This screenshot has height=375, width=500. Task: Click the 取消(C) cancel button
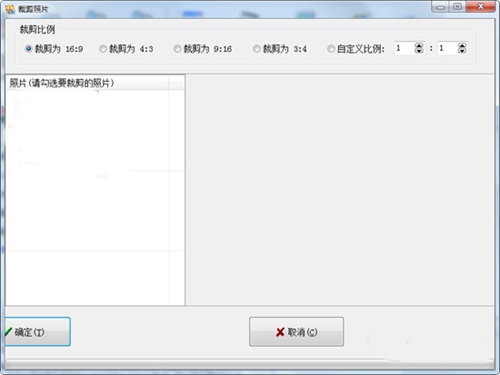point(296,332)
